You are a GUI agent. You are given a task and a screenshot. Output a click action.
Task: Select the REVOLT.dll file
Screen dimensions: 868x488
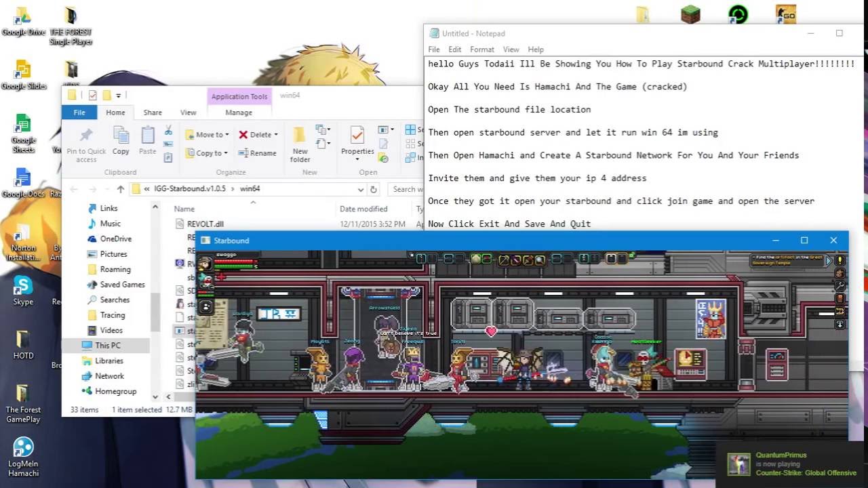pos(205,224)
